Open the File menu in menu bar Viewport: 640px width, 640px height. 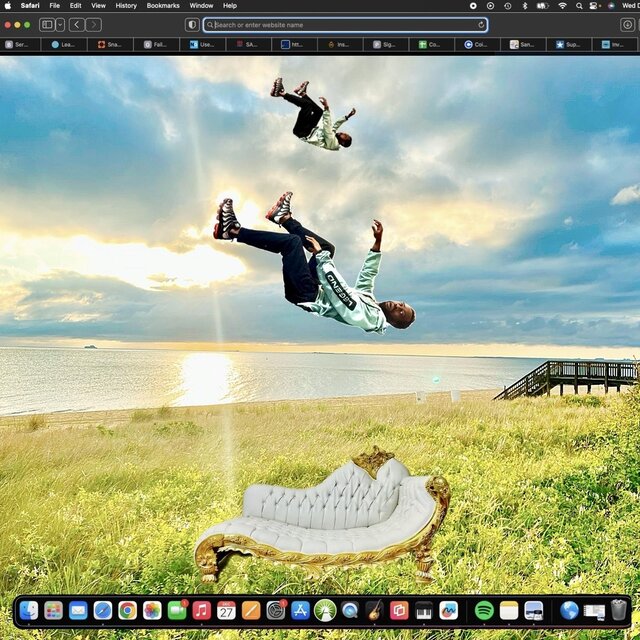[54, 6]
